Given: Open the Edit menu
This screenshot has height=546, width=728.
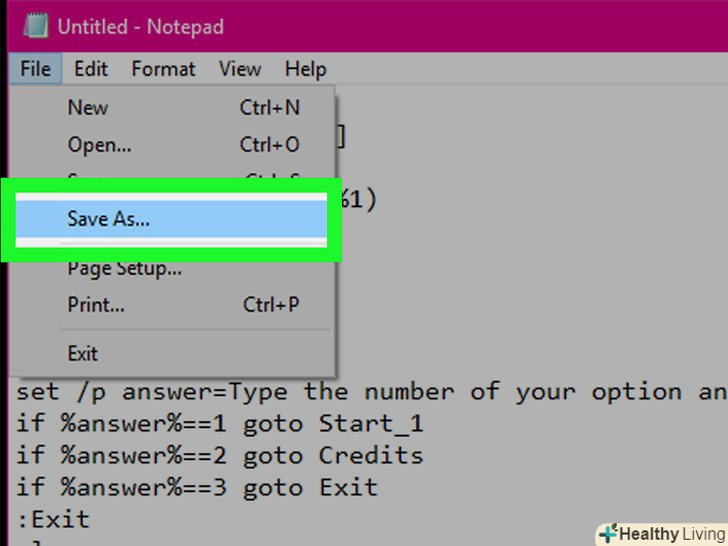Looking at the screenshot, I should 91,69.
